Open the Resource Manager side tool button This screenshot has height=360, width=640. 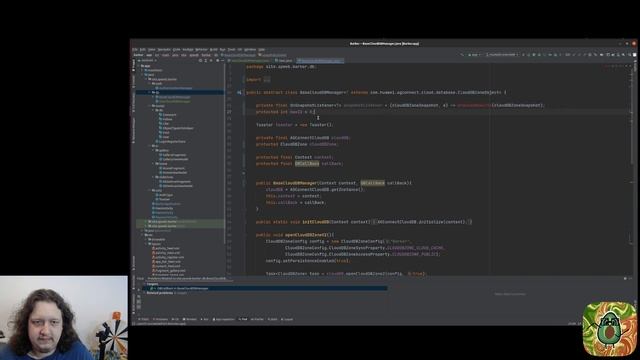tap(133, 131)
